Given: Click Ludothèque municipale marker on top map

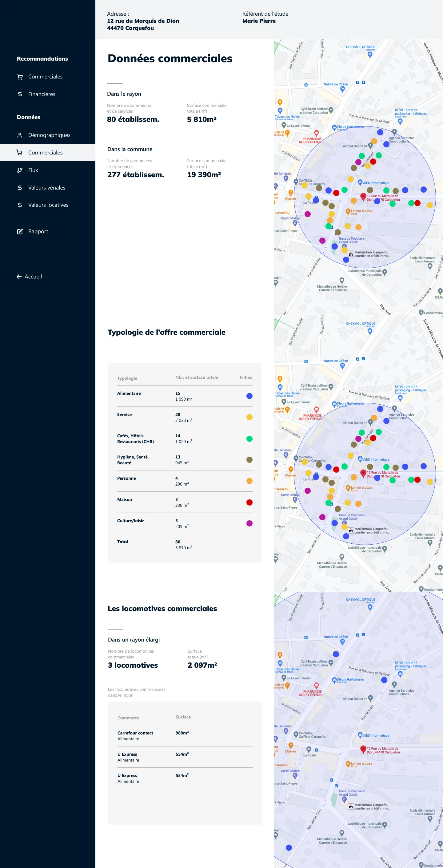Looking at the screenshot, I should [385, 272].
